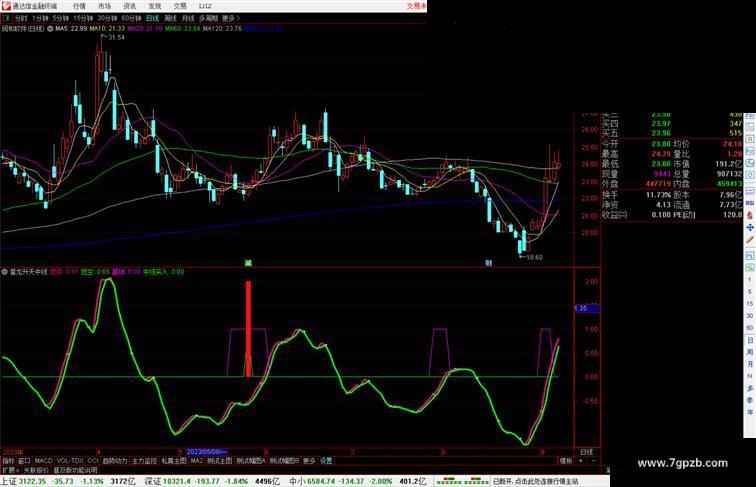Expand 更多 period options
Image resolution: width=756 pixels, height=487 pixels.
230,18
